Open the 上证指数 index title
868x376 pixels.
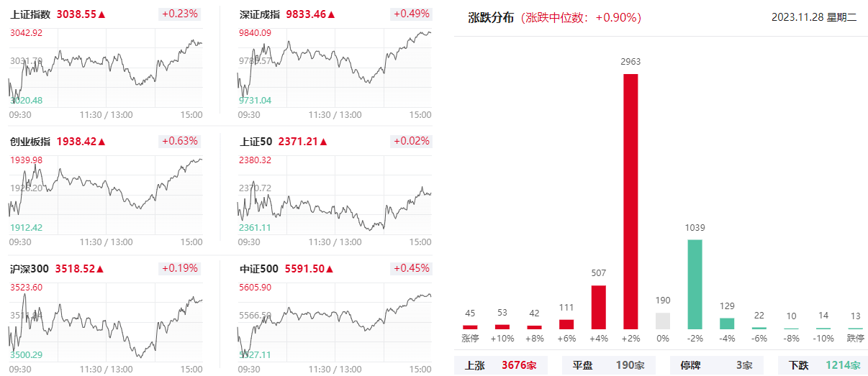[30, 14]
